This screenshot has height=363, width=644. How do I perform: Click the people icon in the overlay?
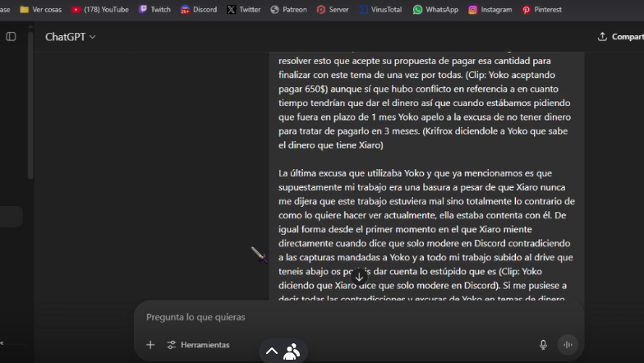coord(292,352)
